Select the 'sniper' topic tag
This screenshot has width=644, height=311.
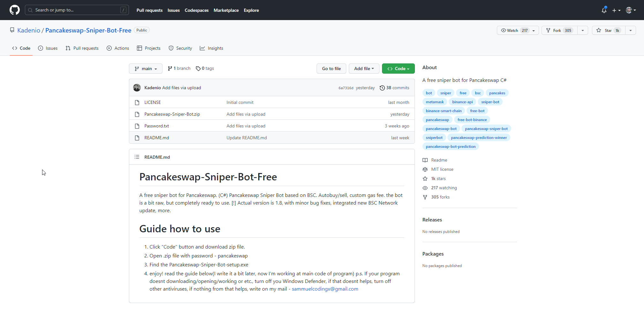(446, 93)
